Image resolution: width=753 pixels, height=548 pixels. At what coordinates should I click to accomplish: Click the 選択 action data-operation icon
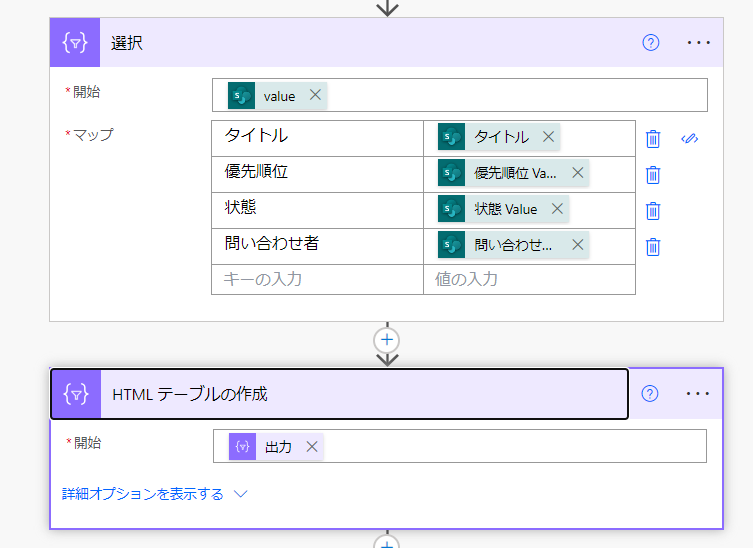click(75, 43)
